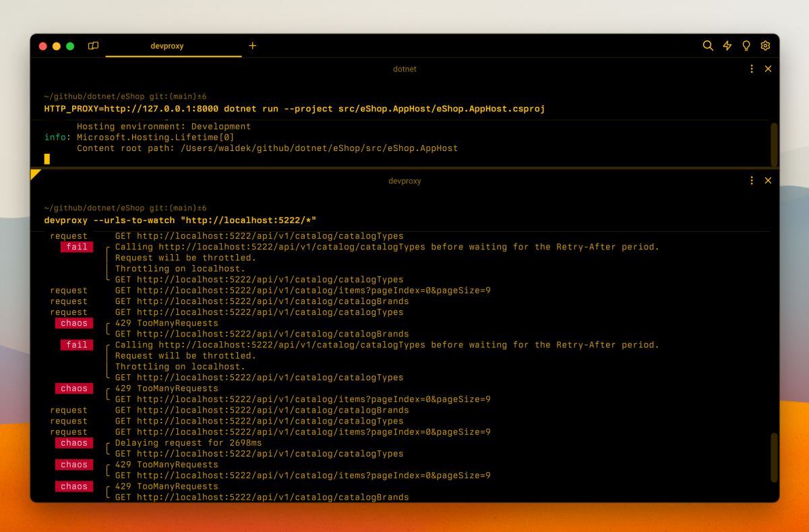Close the dotnet pane
This screenshot has height=532, width=809.
(x=768, y=69)
